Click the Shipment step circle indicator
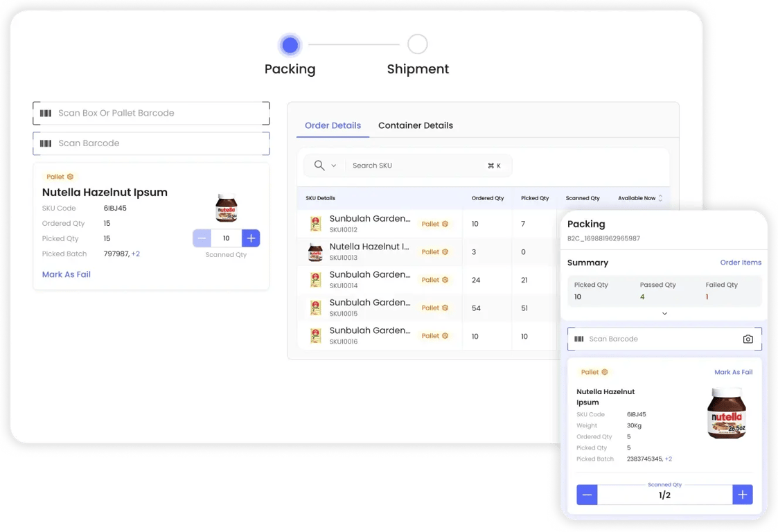This screenshot has width=778, height=532. pyautogui.click(x=418, y=44)
